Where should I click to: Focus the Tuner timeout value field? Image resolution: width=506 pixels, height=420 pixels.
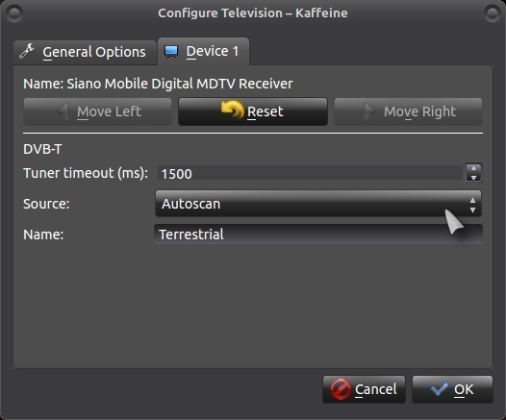click(x=311, y=173)
